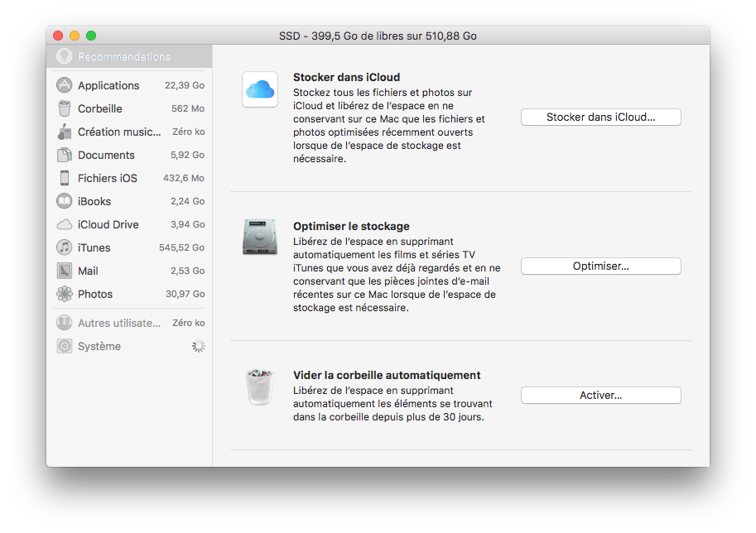This screenshot has height=533, width=756.
Task: Click the Création musicale guitar icon
Action: pos(64,132)
